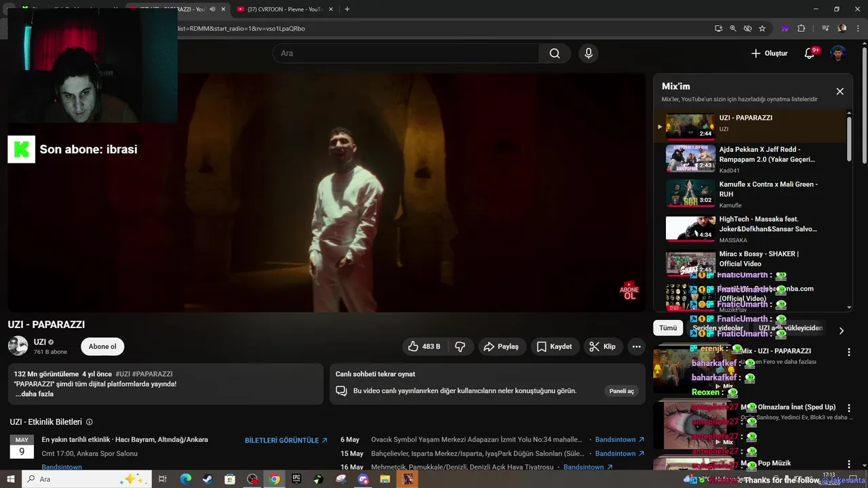Click the video player to pause

[x=327, y=192]
